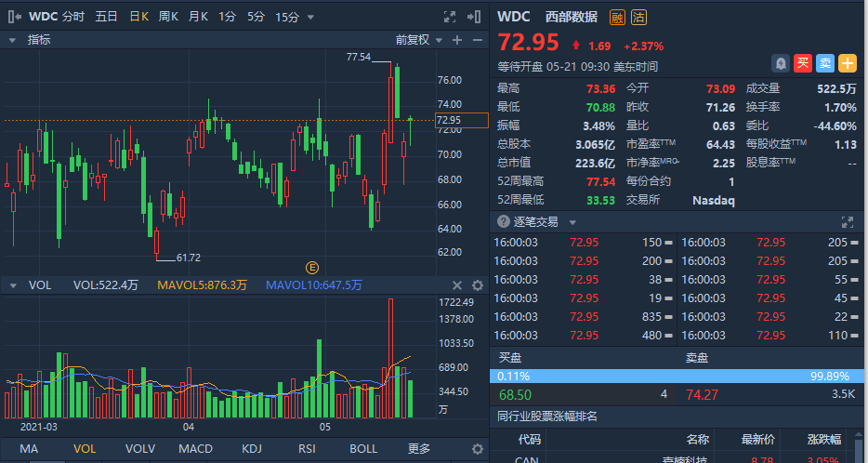Set price alert bell icon
868x463 pixels.
[781, 63]
